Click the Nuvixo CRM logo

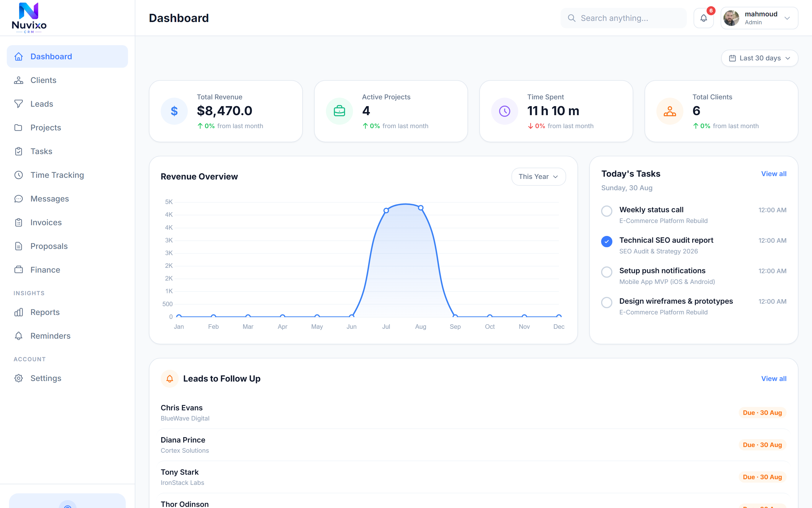(x=29, y=18)
